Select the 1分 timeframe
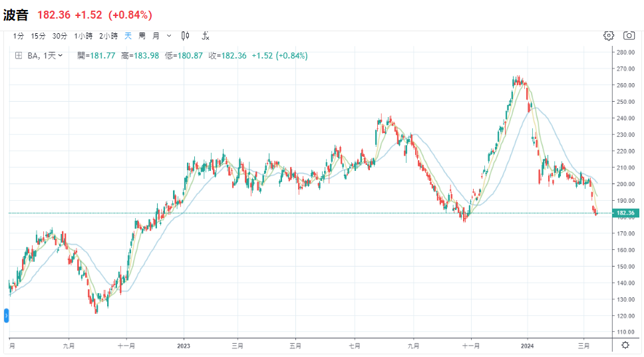644x357 pixels. 19,36
